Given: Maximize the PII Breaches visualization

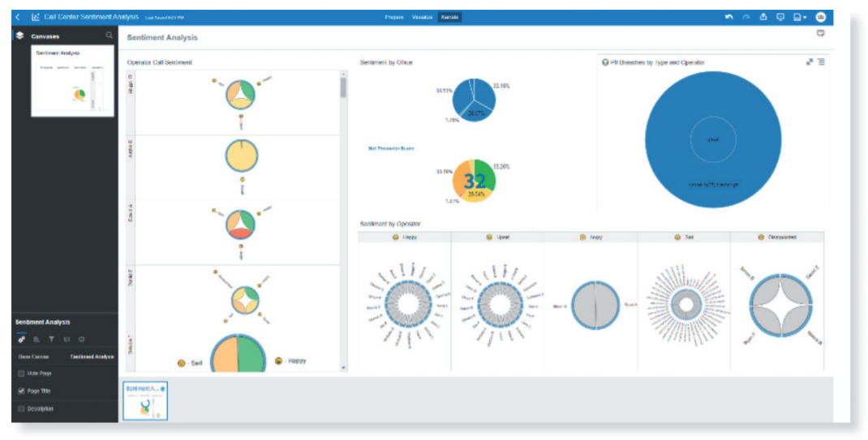Looking at the screenshot, I should tap(809, 62).
